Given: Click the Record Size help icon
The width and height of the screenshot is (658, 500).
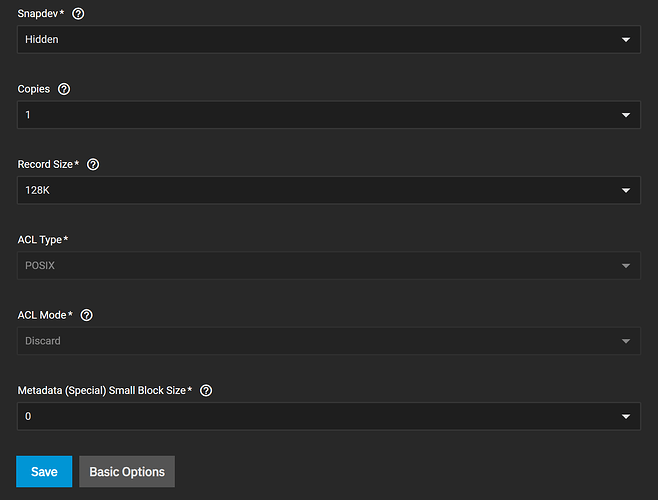Looking at the screenshot, I should tap(93, 165).
